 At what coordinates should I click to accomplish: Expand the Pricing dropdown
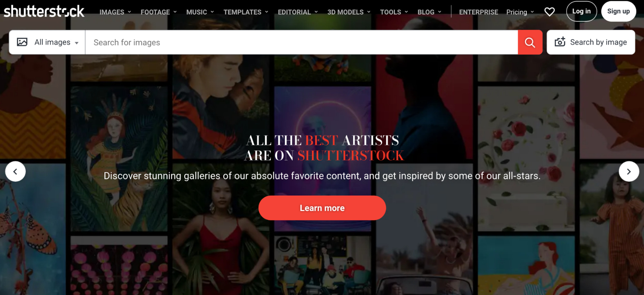[520, 12]
